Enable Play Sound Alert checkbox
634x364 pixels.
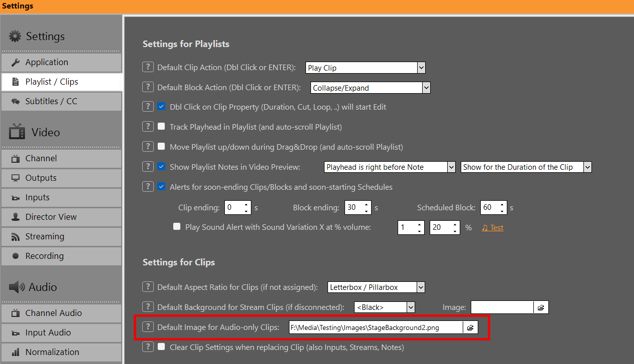coord(177,227)
